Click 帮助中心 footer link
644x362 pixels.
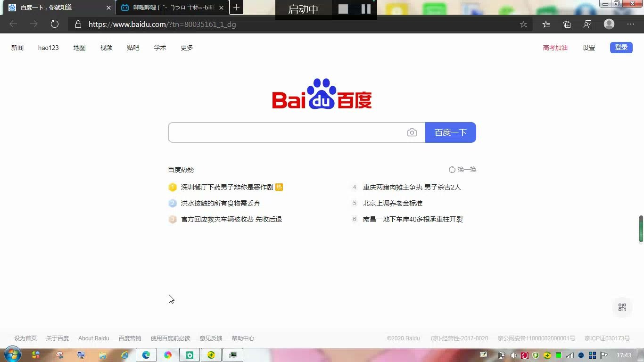click(243, 338)
